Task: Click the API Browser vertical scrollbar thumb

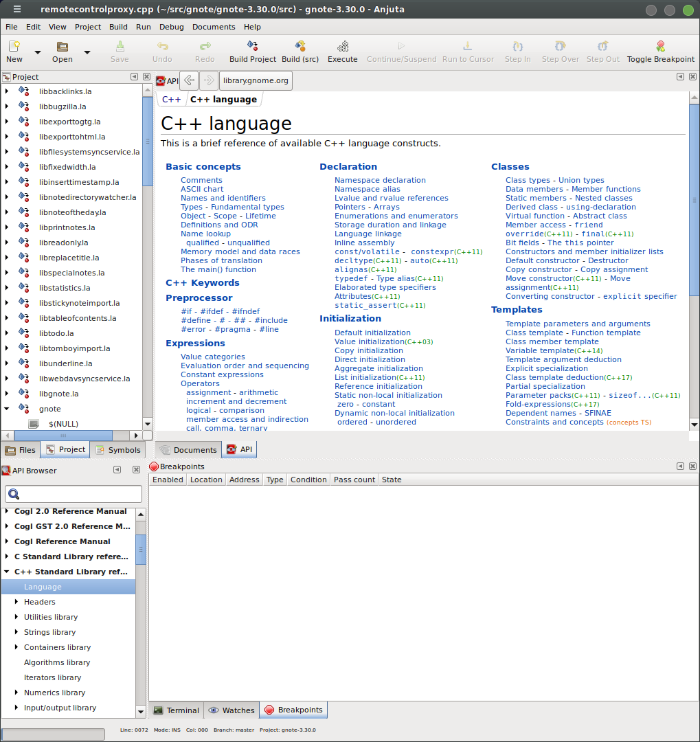Action: pos(141,550)
